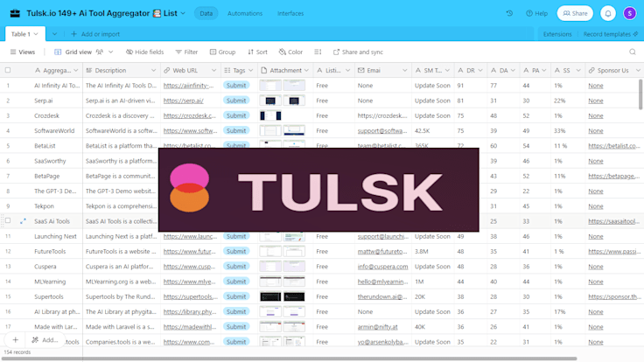Click the Submit tag in Crozdesk row

click(236, 115)
